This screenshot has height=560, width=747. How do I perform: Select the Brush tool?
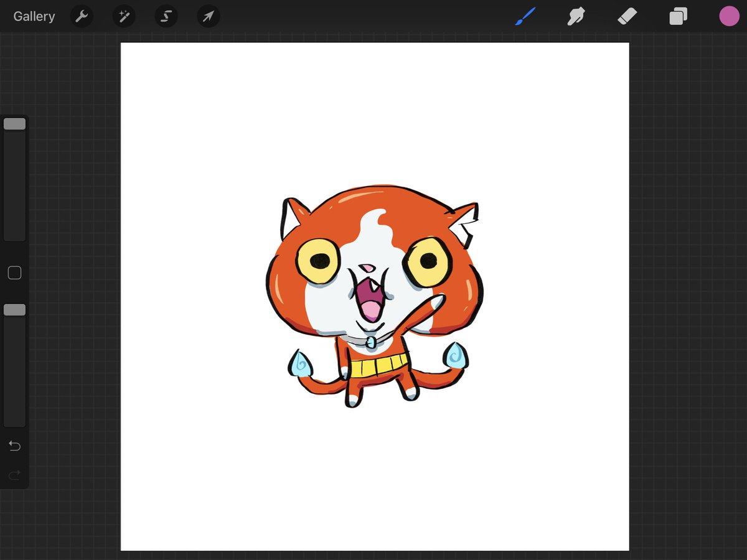click(525, 16)
